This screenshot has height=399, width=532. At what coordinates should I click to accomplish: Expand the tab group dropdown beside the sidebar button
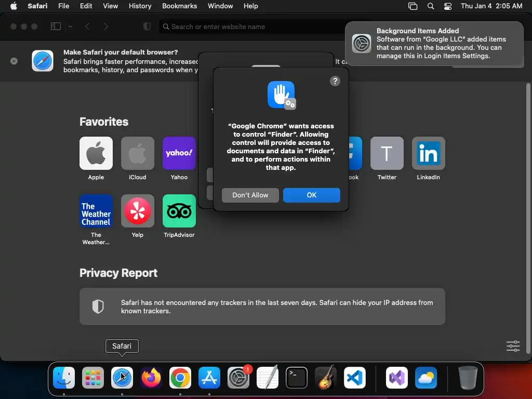click(71, 26)
